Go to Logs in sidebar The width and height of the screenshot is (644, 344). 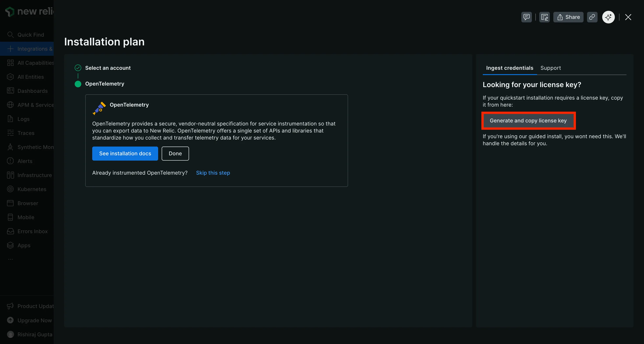click(x=23, y=119)
